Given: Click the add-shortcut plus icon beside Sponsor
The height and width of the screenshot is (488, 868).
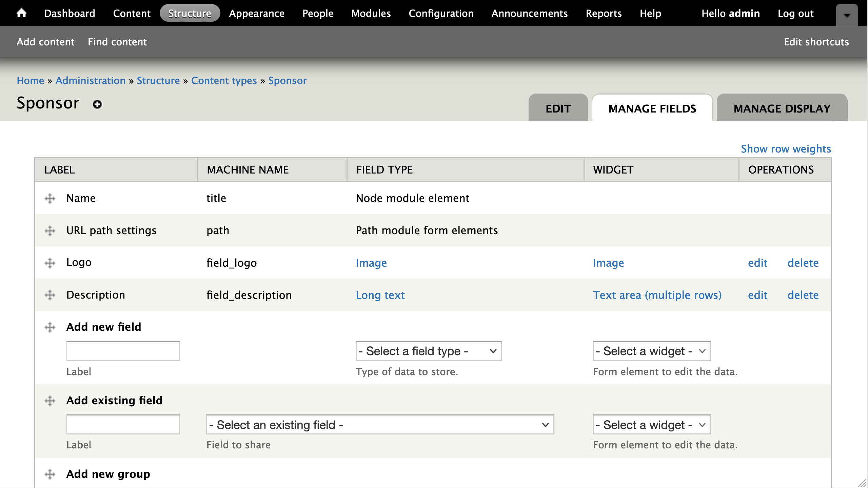Looking at the screenshot, I should click(97, 104).
